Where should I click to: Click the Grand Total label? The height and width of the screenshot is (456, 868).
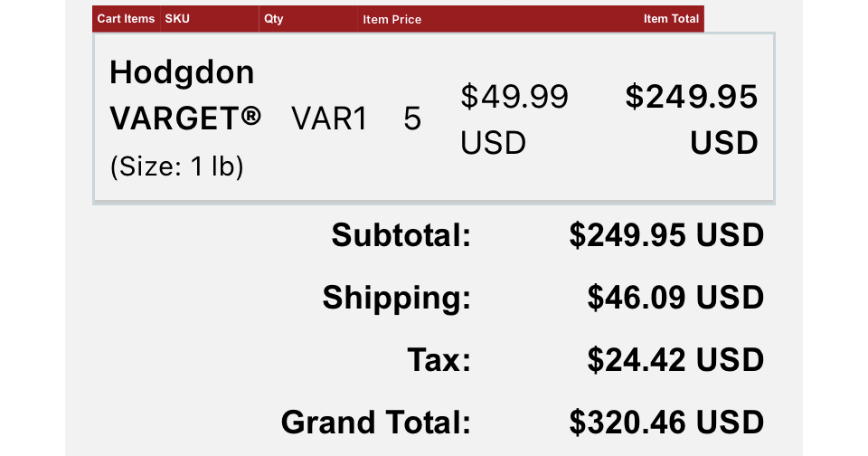click(376, 423)
